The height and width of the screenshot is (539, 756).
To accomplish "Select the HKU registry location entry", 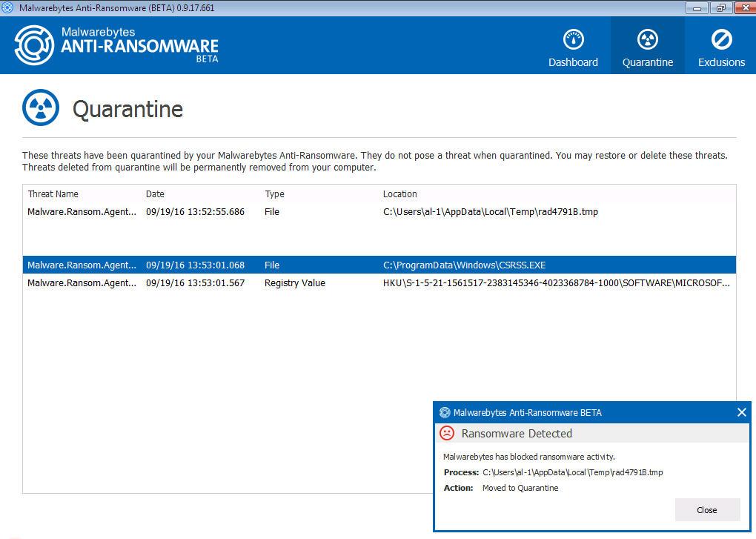I will 557,283.
